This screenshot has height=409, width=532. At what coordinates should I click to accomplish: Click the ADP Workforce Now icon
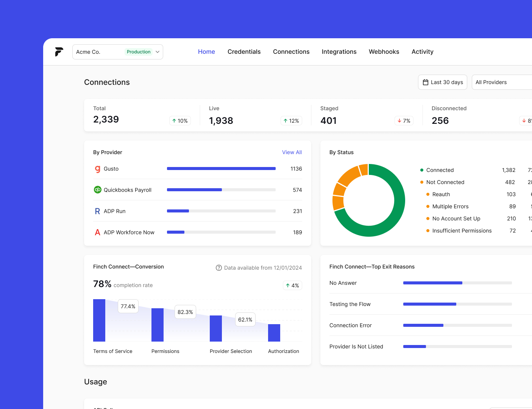97,233
